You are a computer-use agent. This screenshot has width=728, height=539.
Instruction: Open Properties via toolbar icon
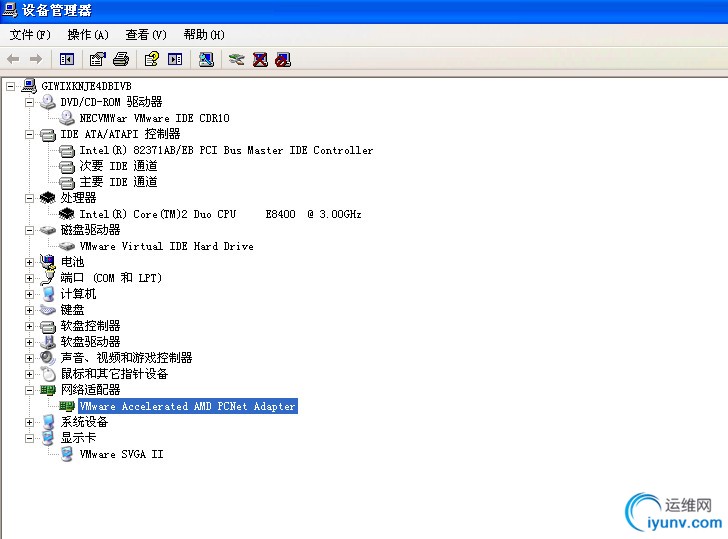click(x=98, y=59)
